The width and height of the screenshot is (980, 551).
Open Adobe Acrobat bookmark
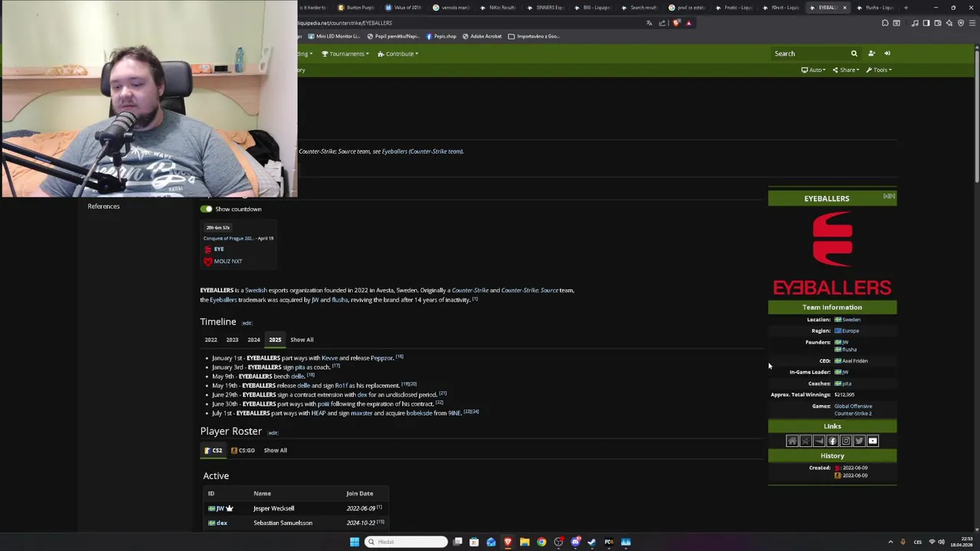point(482,36)
